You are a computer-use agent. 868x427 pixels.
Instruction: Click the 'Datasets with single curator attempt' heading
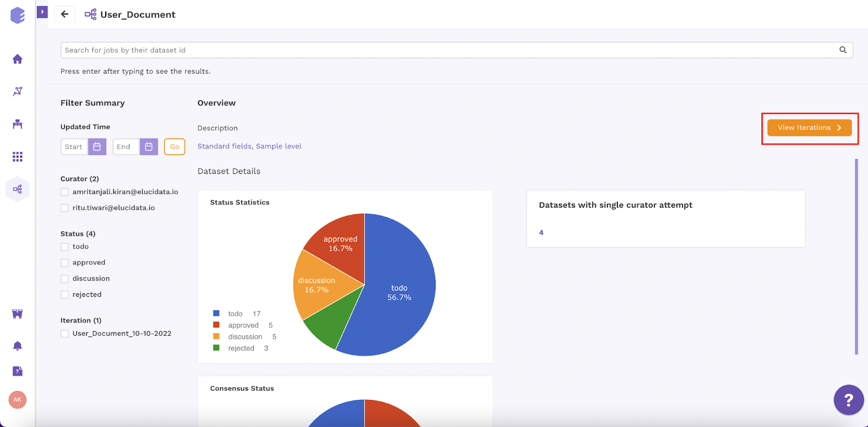pos(616,205)
